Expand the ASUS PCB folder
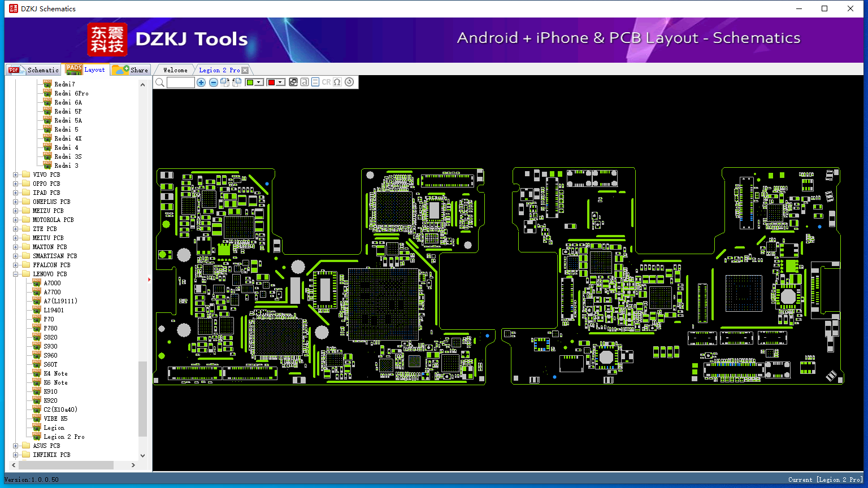Viewport: 868px width, 488px height. pos(16,446)
